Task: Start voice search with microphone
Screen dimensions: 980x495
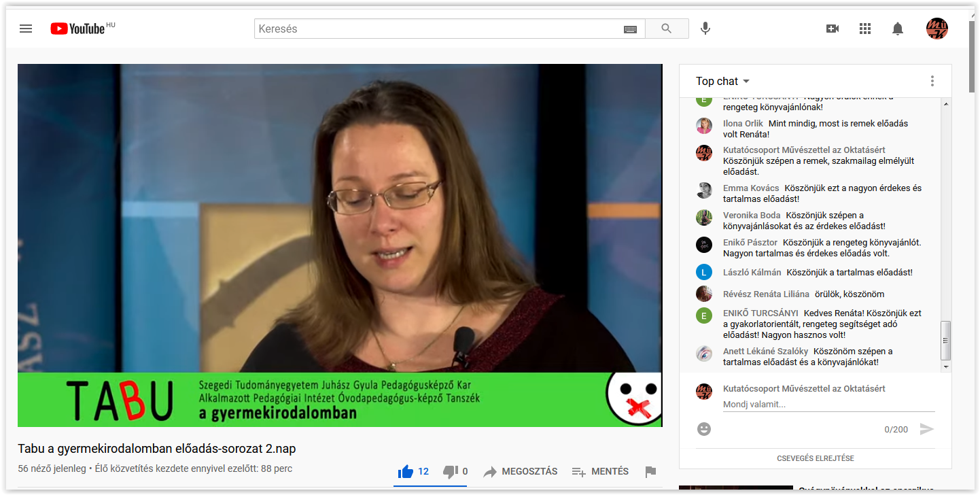Action: 705,29
